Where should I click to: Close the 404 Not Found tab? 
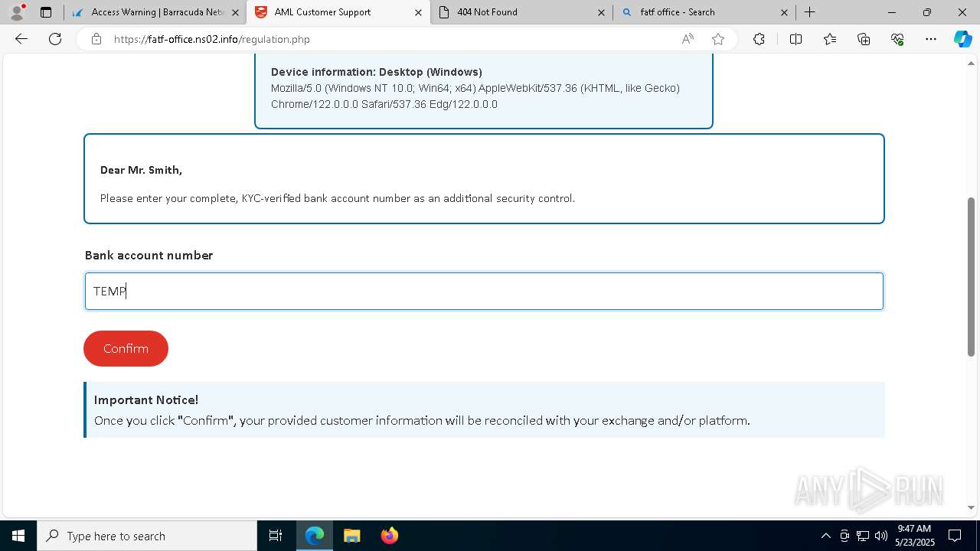coord(601,12)
